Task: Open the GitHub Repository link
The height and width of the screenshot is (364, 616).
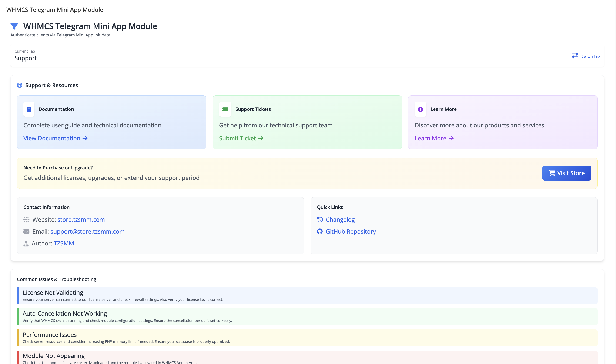Action: tap(351, 231)
